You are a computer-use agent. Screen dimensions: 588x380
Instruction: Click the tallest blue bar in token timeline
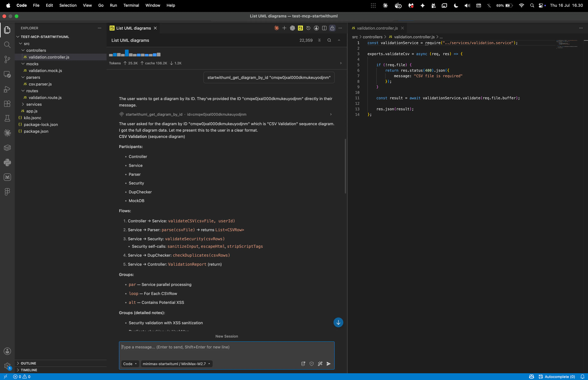[127, 53]
